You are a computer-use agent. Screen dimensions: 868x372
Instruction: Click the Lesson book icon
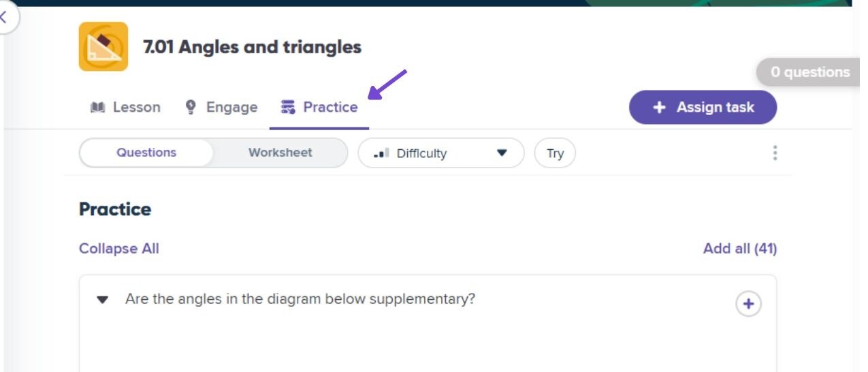point(97,108)
